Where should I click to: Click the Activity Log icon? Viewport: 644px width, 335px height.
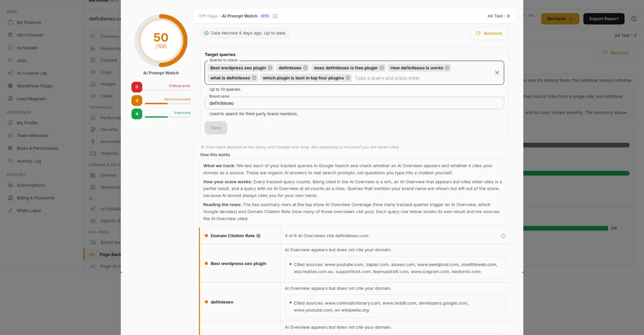click(10, 161)
